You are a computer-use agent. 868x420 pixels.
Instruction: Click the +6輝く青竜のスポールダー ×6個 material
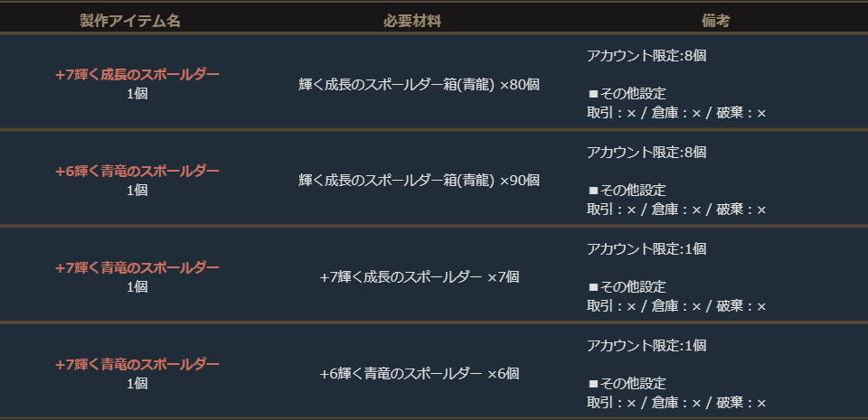[x=419, y=374]
